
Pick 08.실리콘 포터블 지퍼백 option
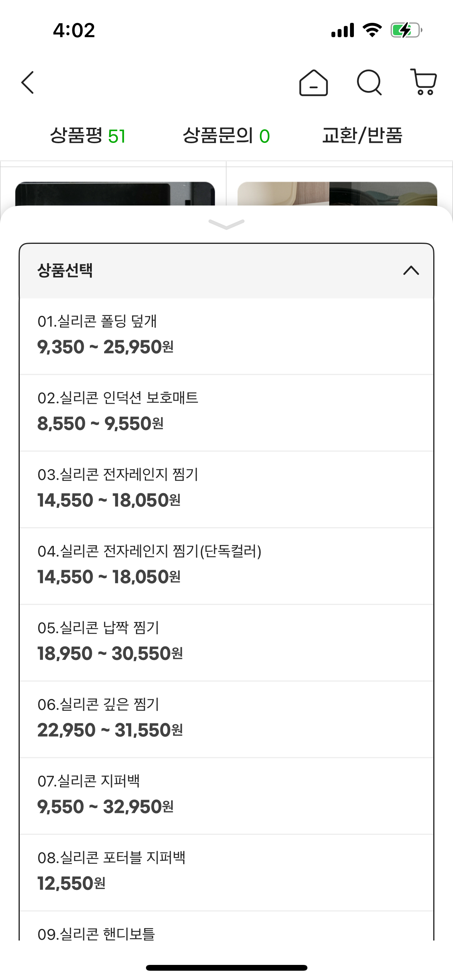(x=226, y=872)
